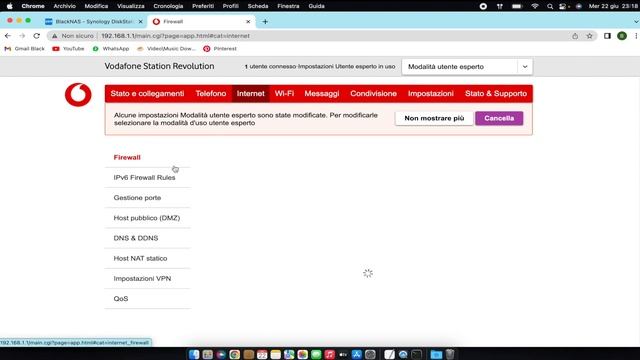Expand Chrome tab search chevron

(x=636, y=22)
